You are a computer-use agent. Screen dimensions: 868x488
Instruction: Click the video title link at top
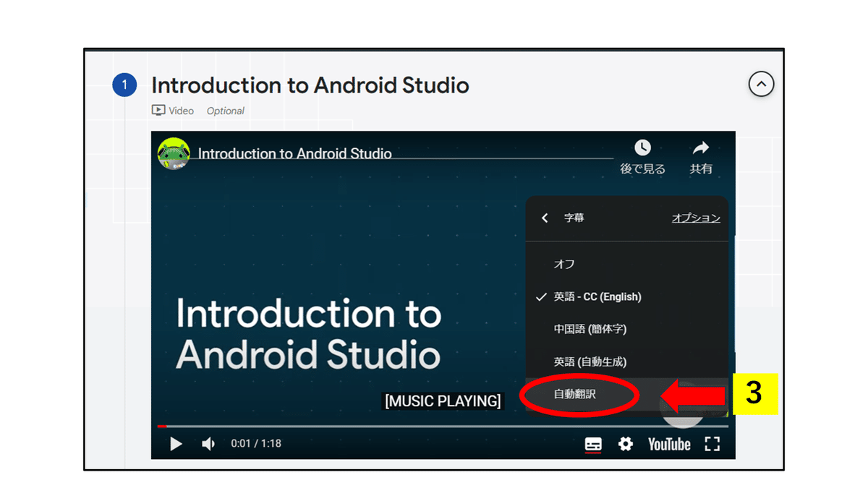click(x=295, y=153)
